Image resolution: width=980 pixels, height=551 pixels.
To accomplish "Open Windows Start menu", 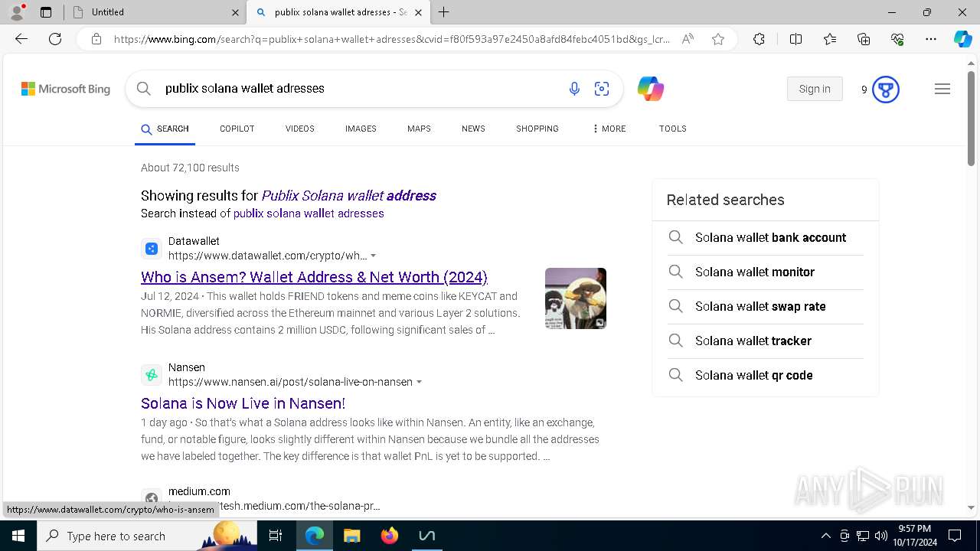I will click(x=18, y=536).
